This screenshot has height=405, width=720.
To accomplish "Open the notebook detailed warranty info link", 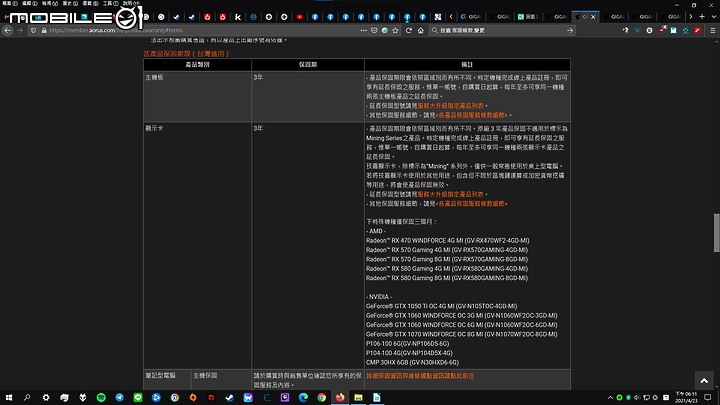I will click(420, 376).
